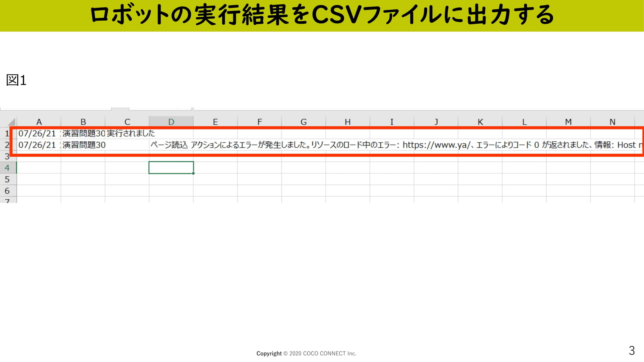This screenshot has width=644, height=362.
Task: Select column H header
Action: coord(348,122)
